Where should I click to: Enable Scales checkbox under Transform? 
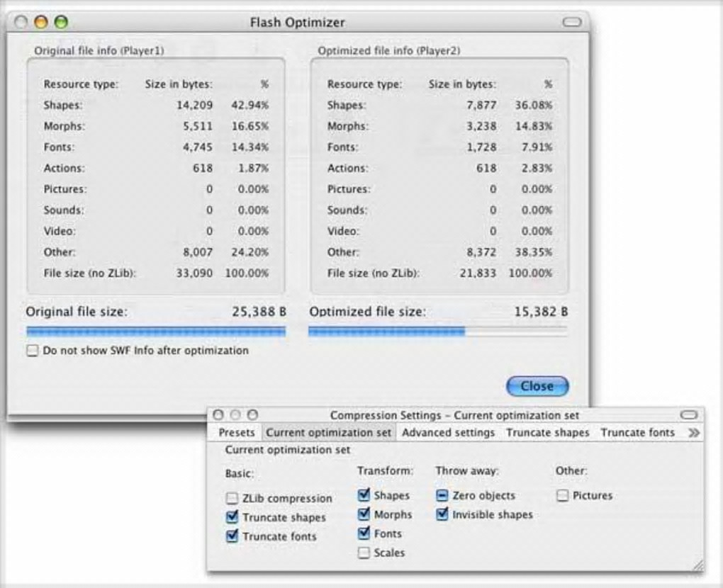pyautogui.click(x=364, y=553)
